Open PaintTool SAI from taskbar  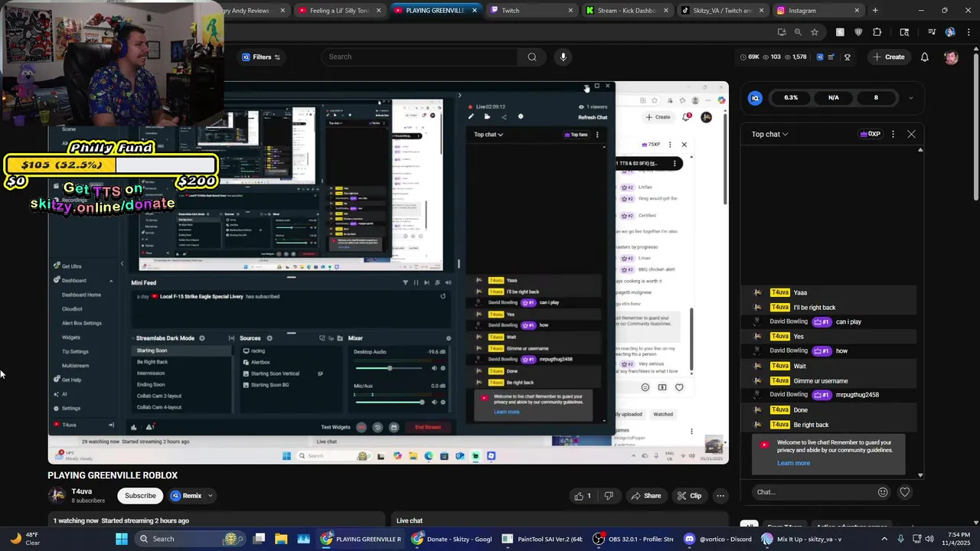[x=543, y=539]
